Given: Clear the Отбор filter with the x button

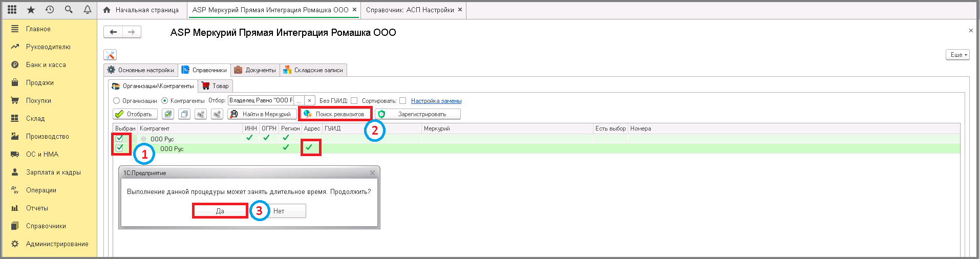Looking at the screenshot, I should (x=309, y=101).
